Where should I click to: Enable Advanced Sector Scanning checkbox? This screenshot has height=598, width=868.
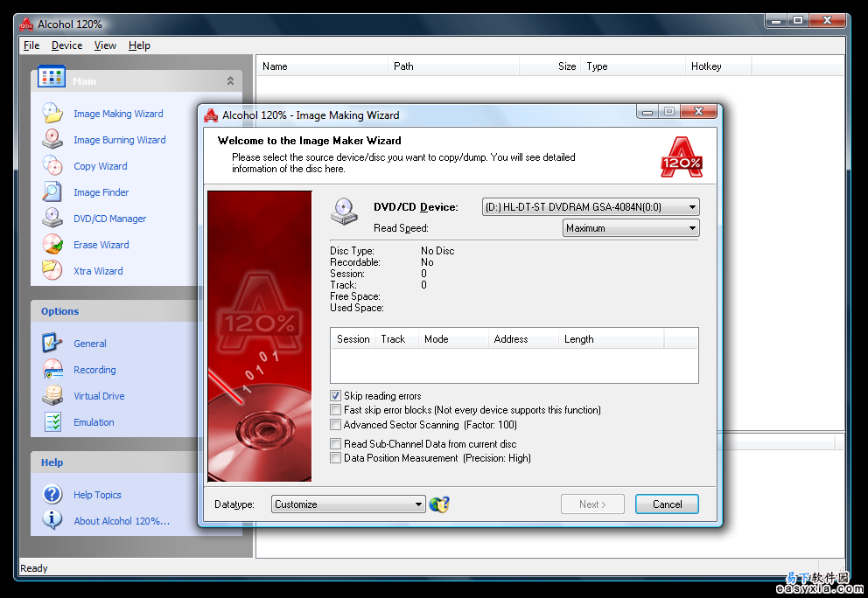(336, 425)
